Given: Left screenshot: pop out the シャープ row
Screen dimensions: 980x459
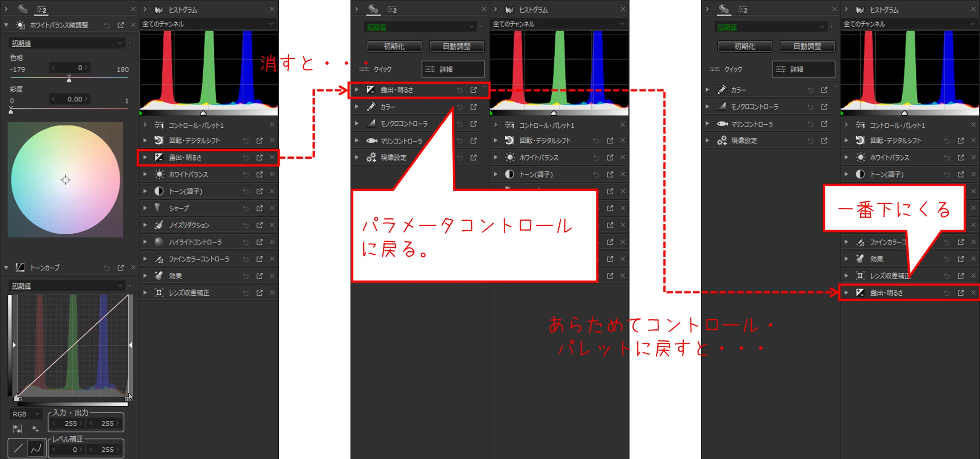Looking at the screenshot, I should tap(260, 208).
